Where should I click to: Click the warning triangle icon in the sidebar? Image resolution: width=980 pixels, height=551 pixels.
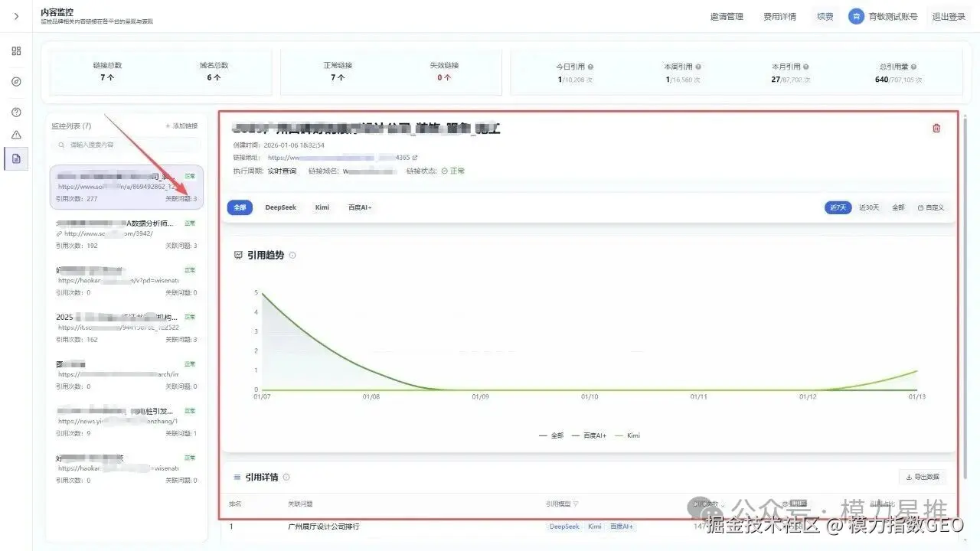tap(15, 135)
